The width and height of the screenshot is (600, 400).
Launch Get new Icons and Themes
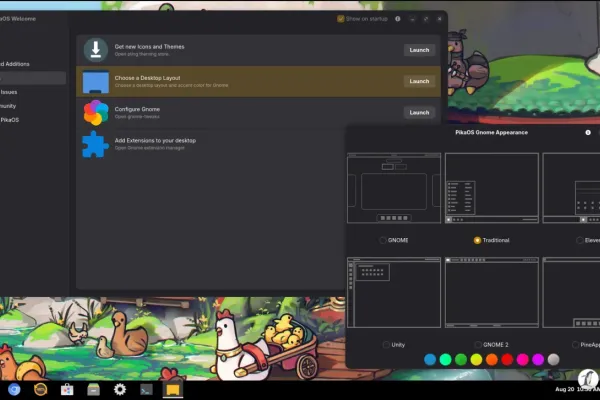(x=419, y=50)
